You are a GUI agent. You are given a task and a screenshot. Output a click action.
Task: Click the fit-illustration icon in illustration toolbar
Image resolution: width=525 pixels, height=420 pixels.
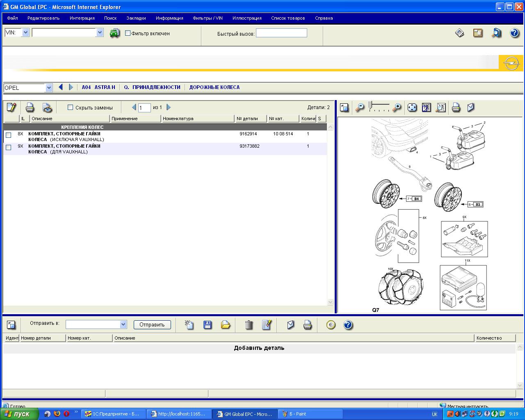coord(427,107)
